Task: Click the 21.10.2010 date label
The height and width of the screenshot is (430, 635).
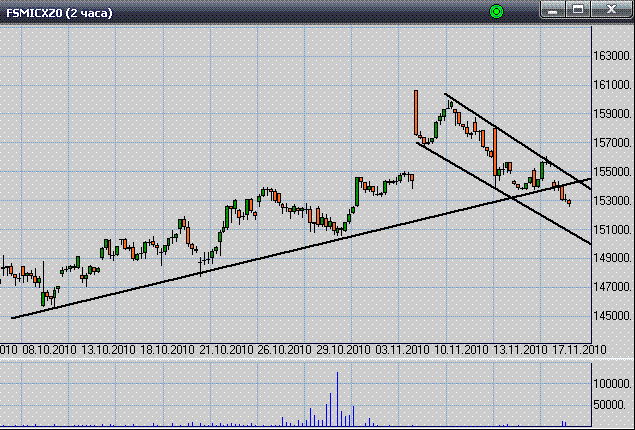Action: click(226, 350)
